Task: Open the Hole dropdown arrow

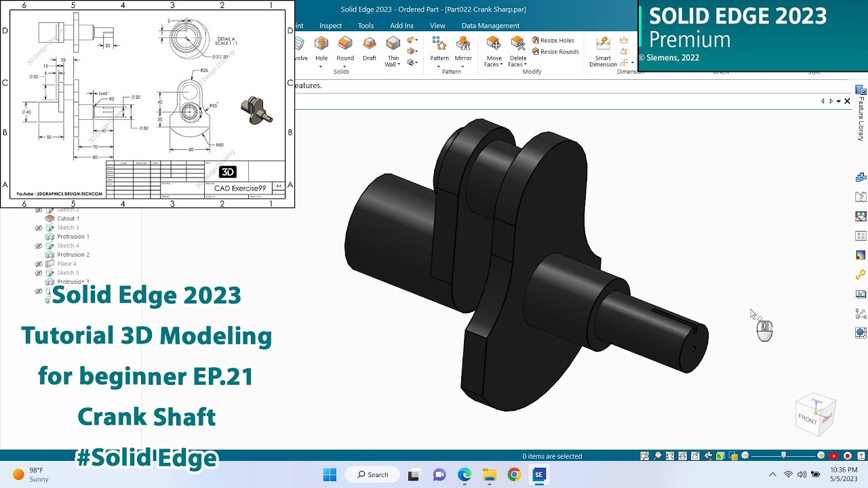Action: [321, 66]
